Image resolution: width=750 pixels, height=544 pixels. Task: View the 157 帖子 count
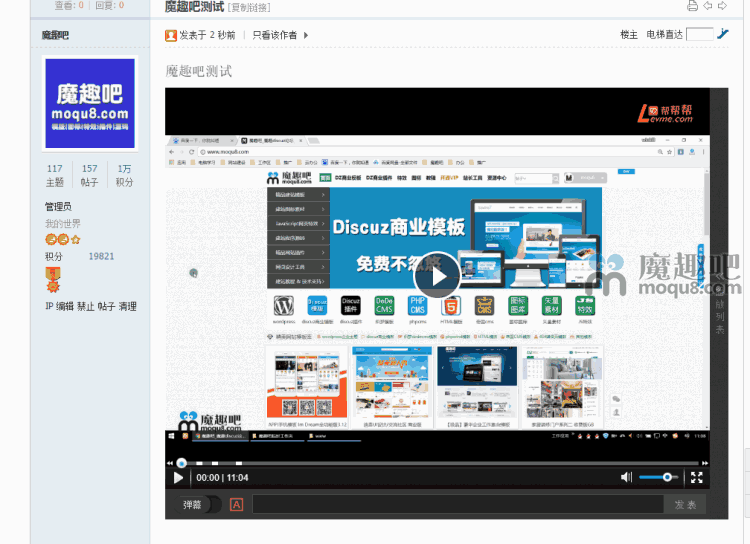coord(89,175)
